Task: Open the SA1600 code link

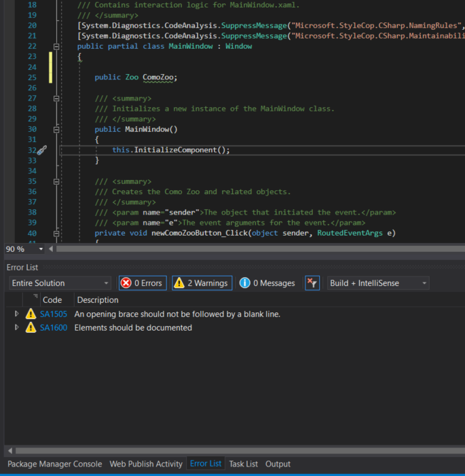Action: click(54, 327)
